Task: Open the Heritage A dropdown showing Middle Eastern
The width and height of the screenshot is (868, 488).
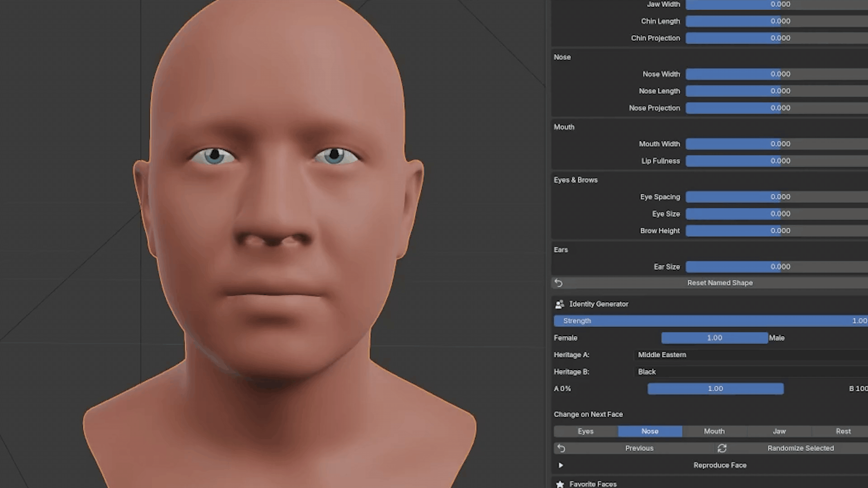Action: tap(751, 355)
